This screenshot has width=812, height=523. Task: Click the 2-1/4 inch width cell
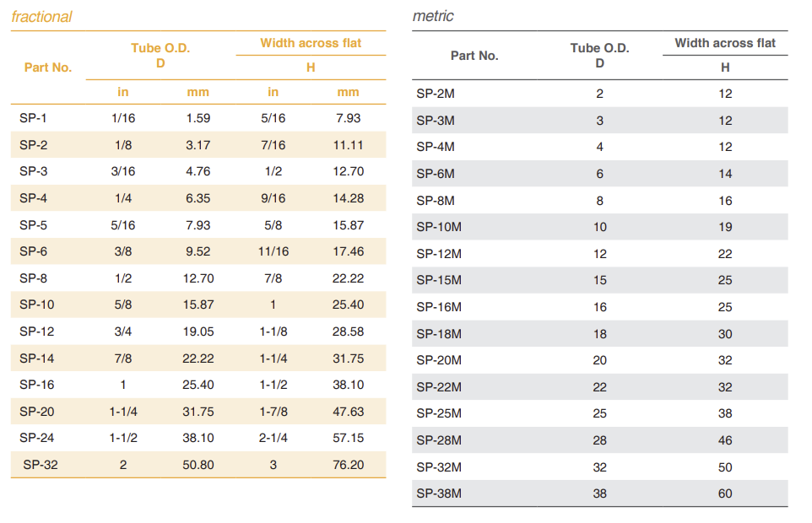pos(273,438)
